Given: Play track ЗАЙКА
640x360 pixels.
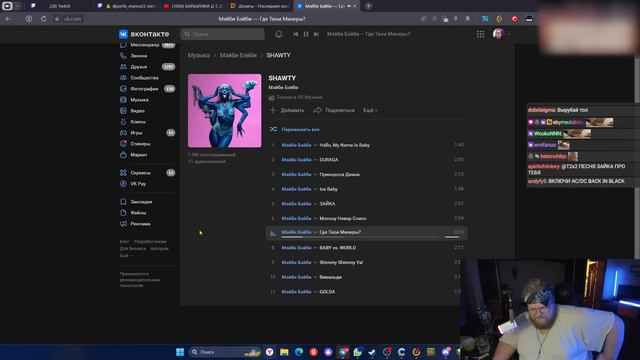Looking at the screenshot, I should 367,204.
